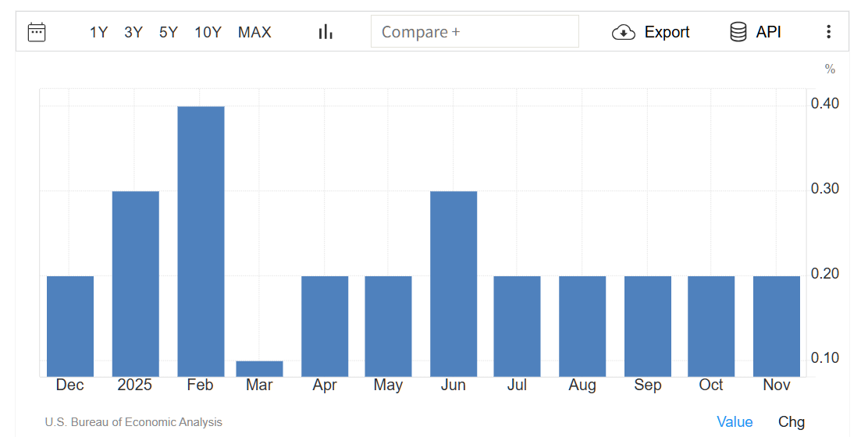868x437 pixels.
Task: Click the API text button
Action: pos(769,32)
